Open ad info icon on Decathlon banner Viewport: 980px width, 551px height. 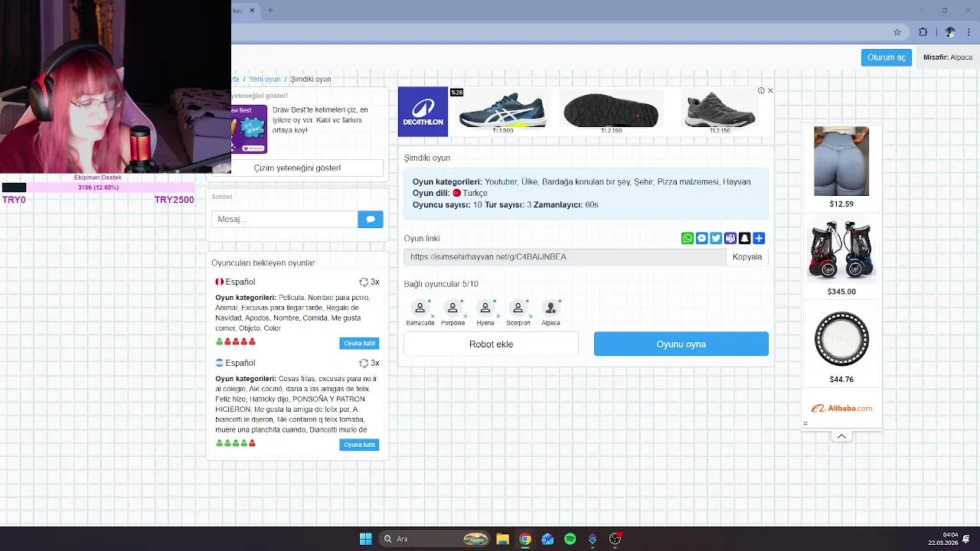click(761, 90)
